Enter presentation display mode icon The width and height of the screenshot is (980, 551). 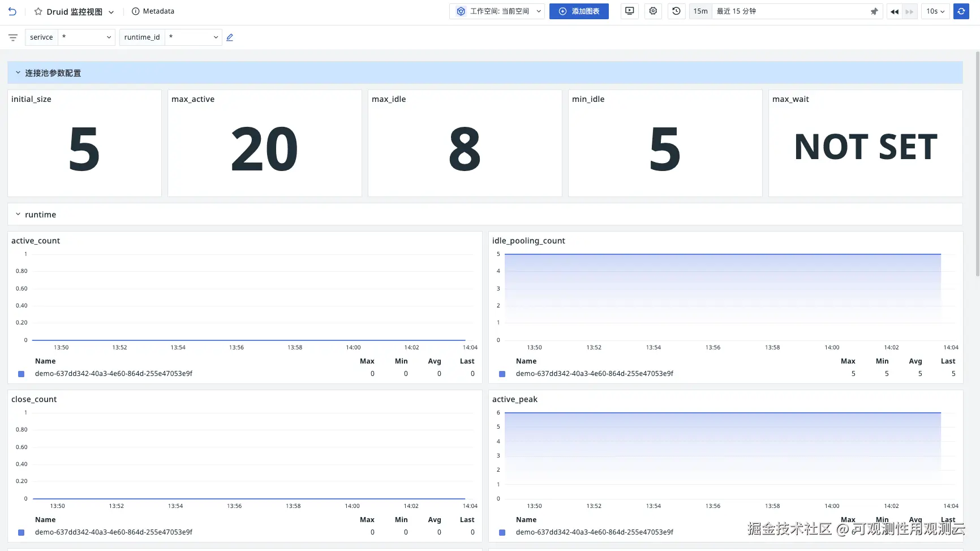pos(629,11)
